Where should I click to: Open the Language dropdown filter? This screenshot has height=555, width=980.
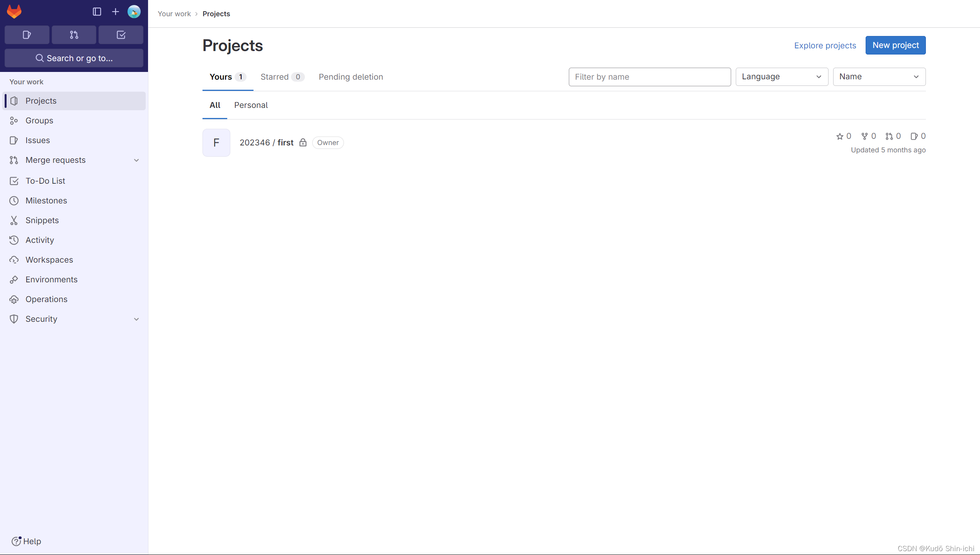point(781,76)
